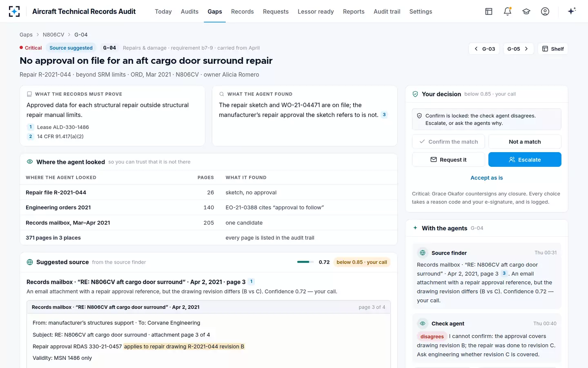Select the Engineering orders 2021 row
Viewport: 588px width, 368px height.
(209, 207)
